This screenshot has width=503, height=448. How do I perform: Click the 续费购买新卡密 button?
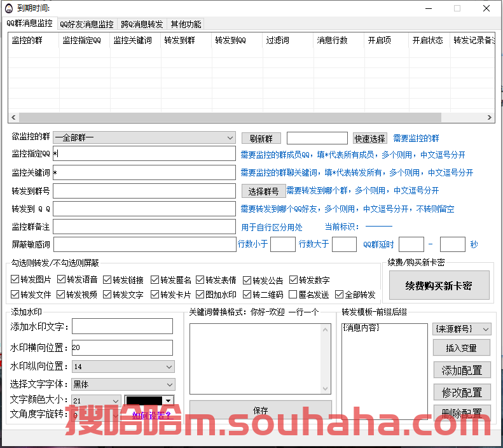(439, 286)
